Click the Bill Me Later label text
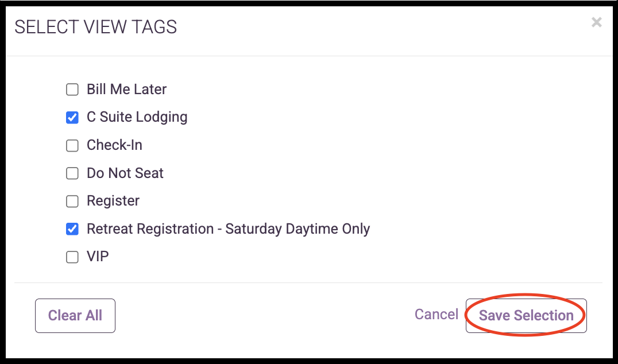618x364 pixels. tap(126, 90)
